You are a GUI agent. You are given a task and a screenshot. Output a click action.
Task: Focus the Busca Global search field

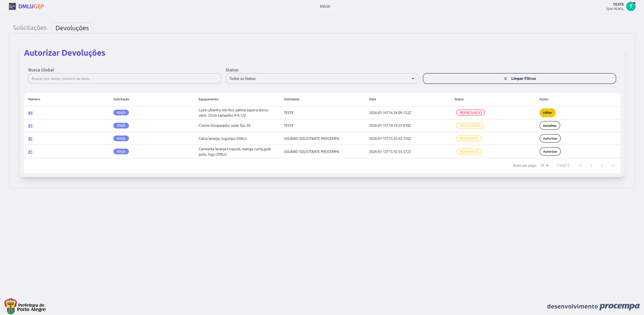coord(125,78)
